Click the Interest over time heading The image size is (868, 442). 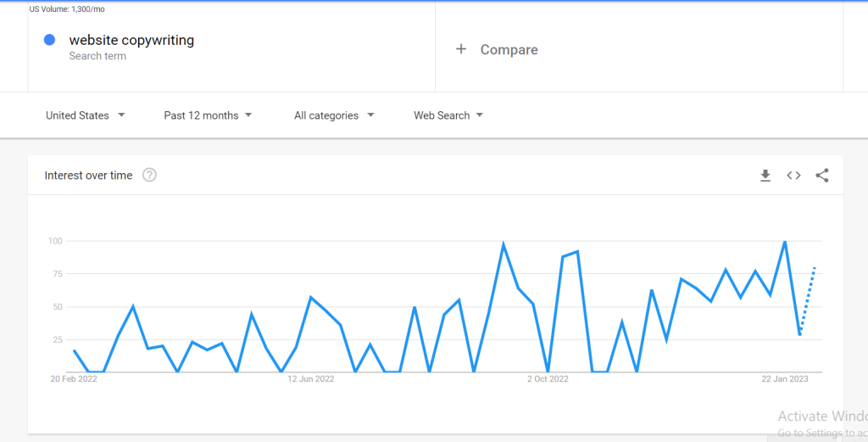(x=88, y=176)
